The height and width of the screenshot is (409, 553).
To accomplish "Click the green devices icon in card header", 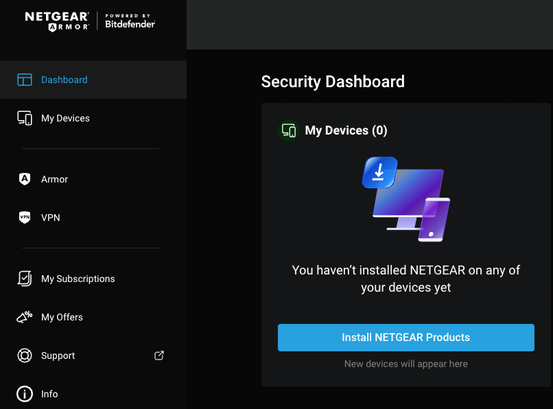I will (x=289, y=130).
